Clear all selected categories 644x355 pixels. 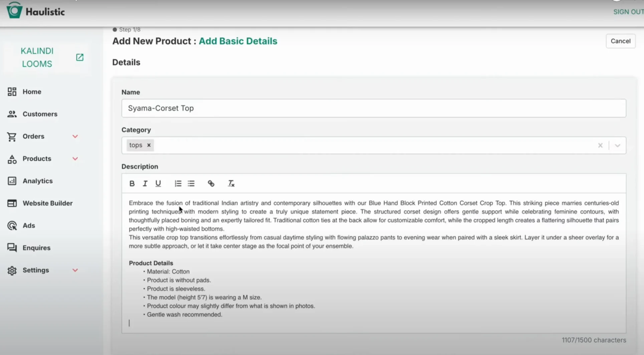[600, 145]
